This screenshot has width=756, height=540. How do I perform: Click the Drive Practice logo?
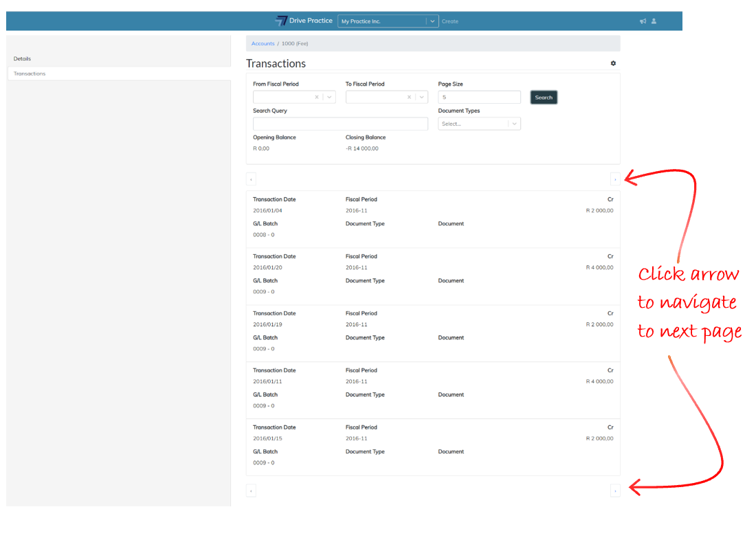coord(303,21)
